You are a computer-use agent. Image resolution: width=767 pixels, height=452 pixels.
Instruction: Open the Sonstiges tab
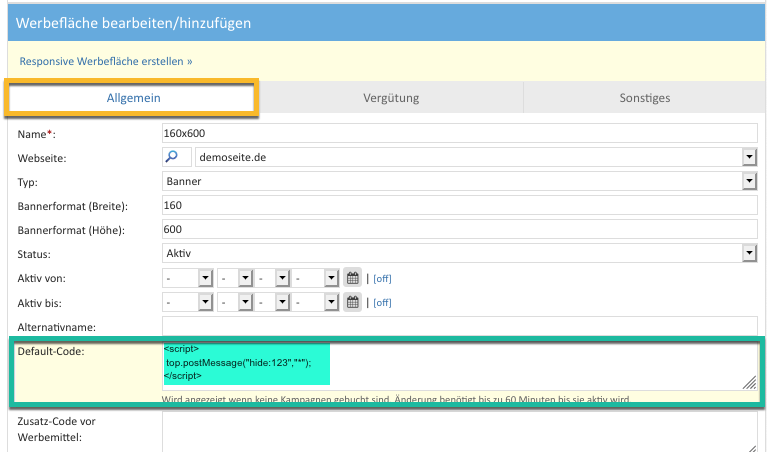644,98
